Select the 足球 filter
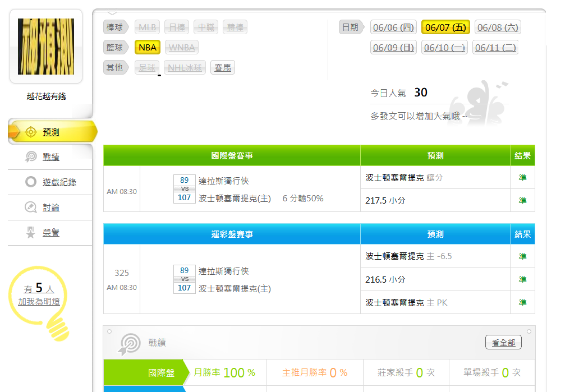579x392 pixels. click(x=147, y=67)
